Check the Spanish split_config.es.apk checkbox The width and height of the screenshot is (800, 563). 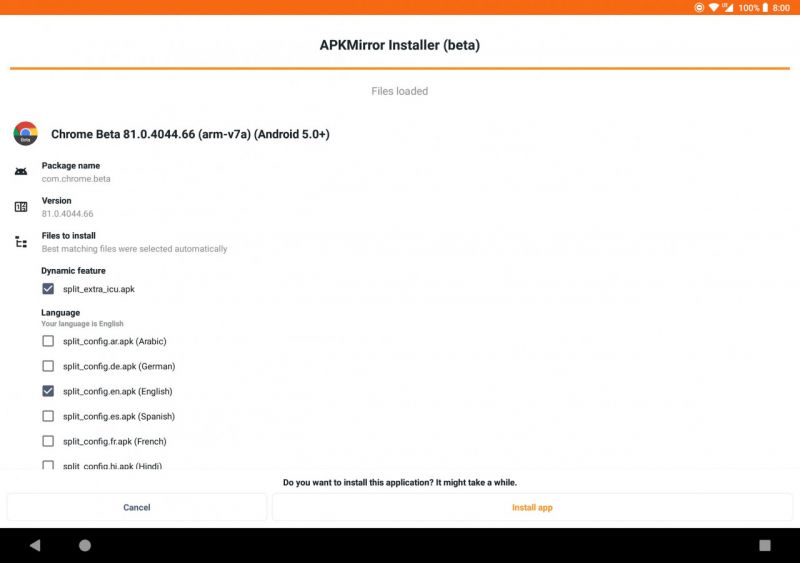point(48,416)
